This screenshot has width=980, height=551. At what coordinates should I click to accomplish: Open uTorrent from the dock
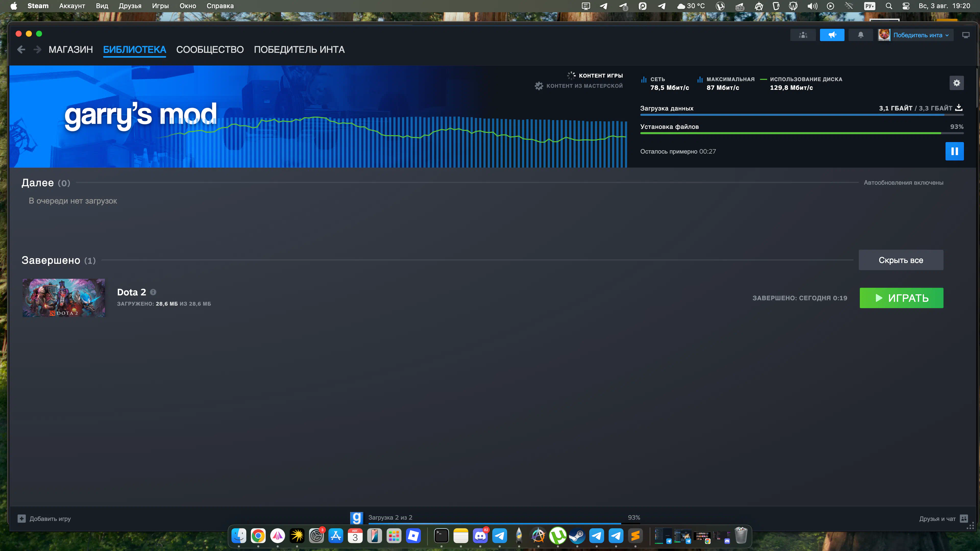pyautogui.click(x=558, y=536)
